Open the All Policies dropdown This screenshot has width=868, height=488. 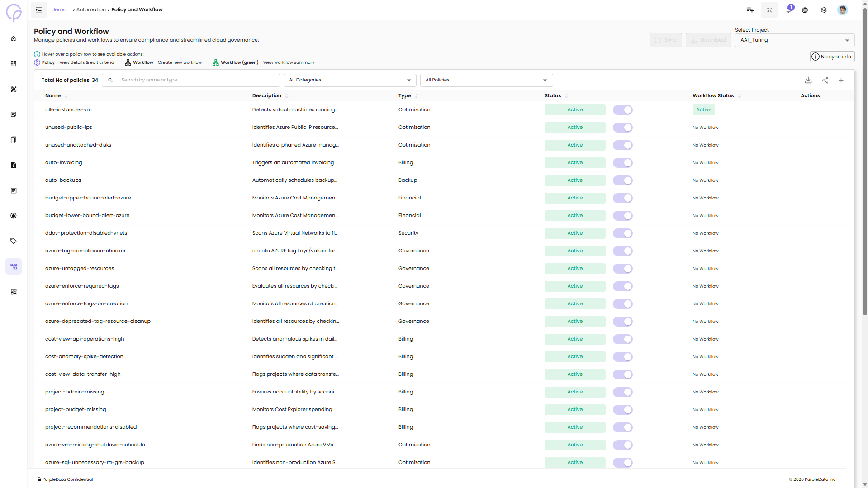coord(486,80)
